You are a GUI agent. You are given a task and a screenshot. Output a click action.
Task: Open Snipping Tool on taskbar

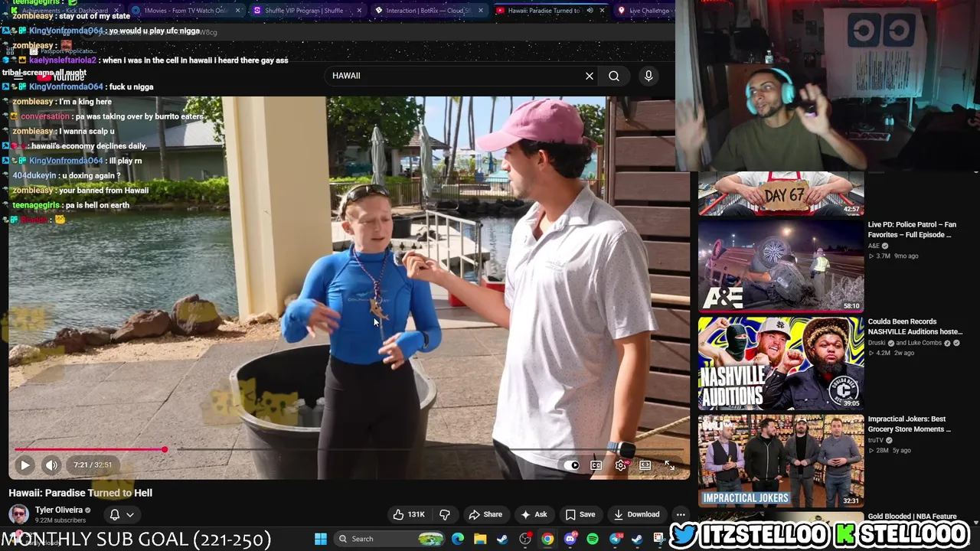click(x=658, y=539)
